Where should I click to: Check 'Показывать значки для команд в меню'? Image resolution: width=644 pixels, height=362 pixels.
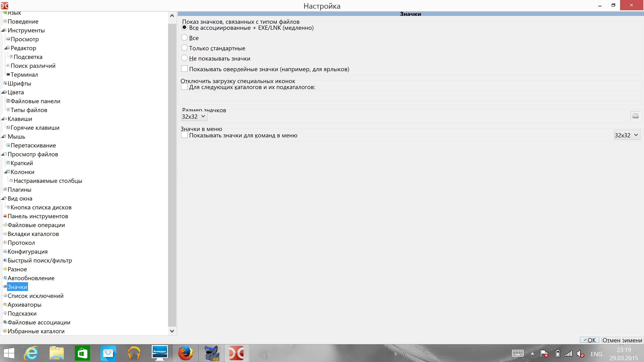click(x=184, y=135)
